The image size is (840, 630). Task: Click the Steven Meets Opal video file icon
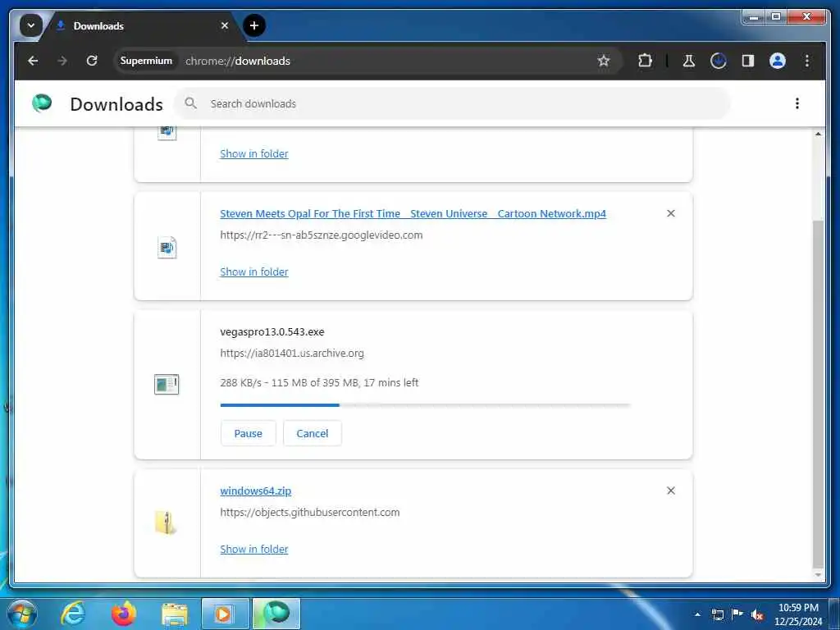167,247
